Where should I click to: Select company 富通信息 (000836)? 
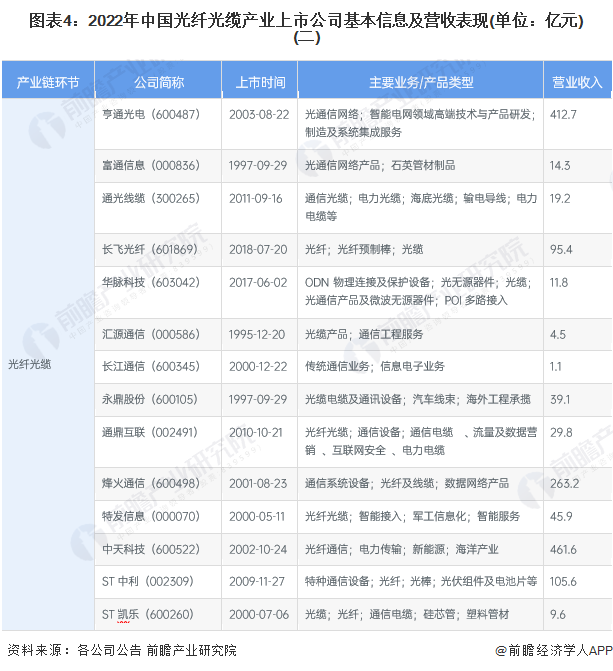(151, 165)
